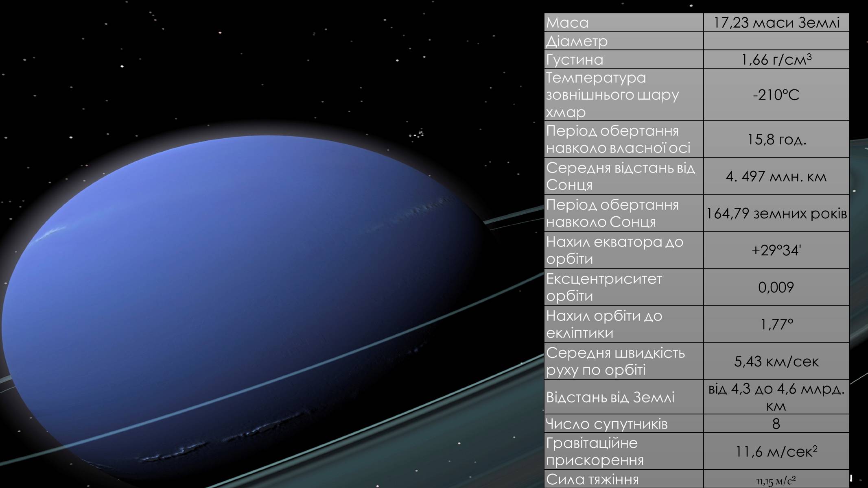
Task: Select the '5,43 км/сек' value
Action: click(776, 361)
